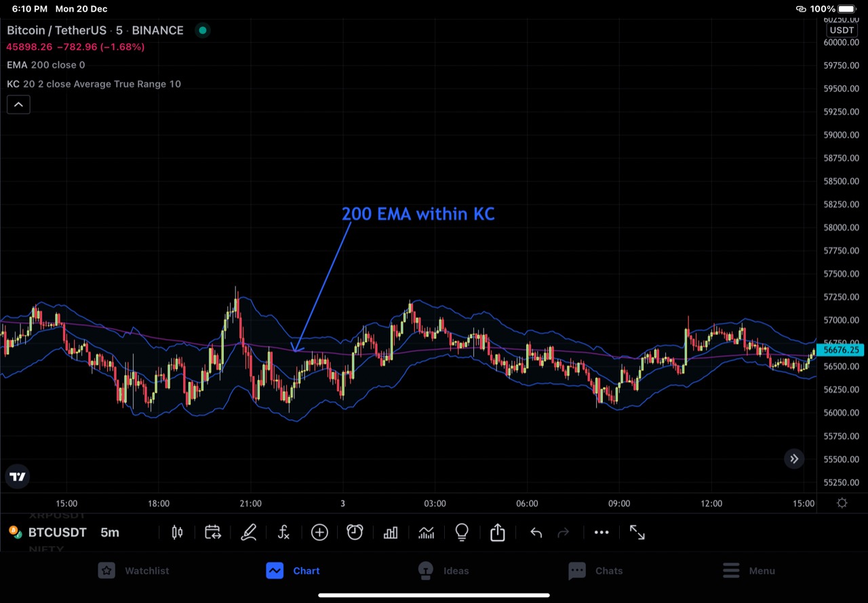Tap the status bar clock 6:10 PM
Viewport: 868px width, 603px height.
click(x=30, y=9)
